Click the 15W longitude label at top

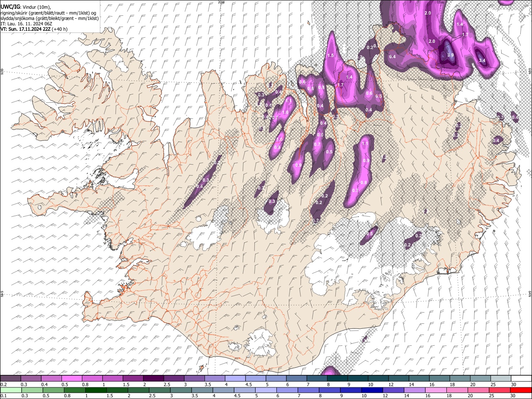441,2
